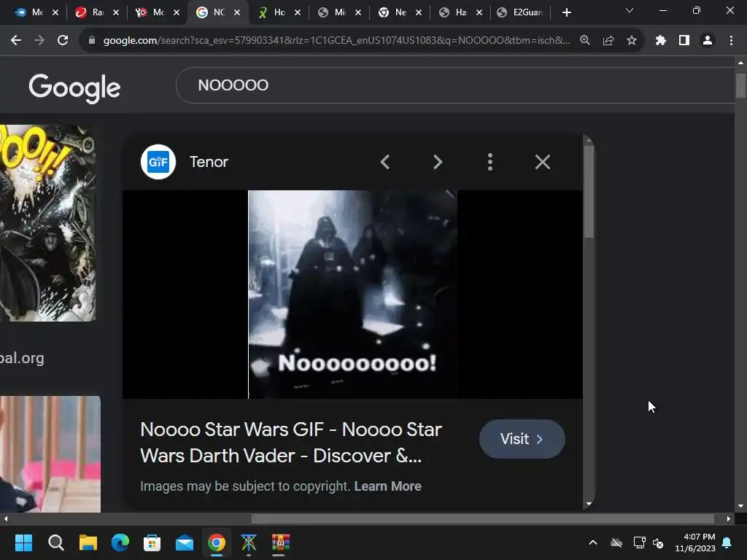The height and width of the screenshot is (560, 747).
Task: Click the browser forward arrow
Action: click(x=39, y=41)
